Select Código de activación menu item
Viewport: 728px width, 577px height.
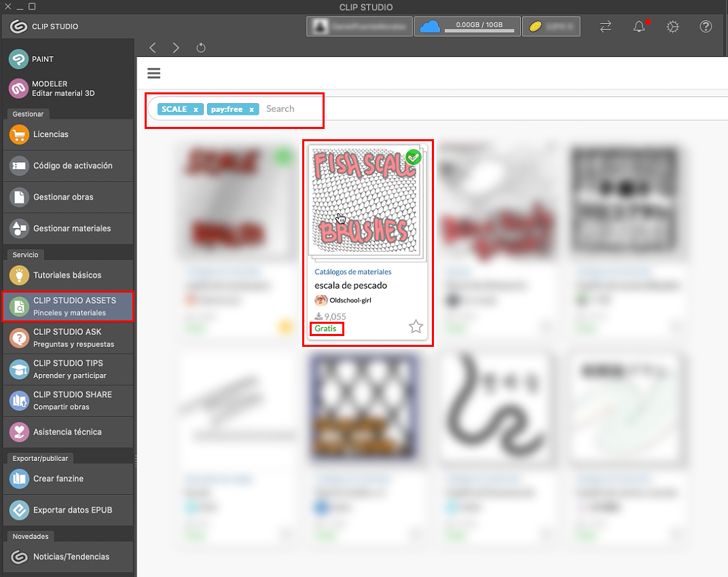coord(68,166)
